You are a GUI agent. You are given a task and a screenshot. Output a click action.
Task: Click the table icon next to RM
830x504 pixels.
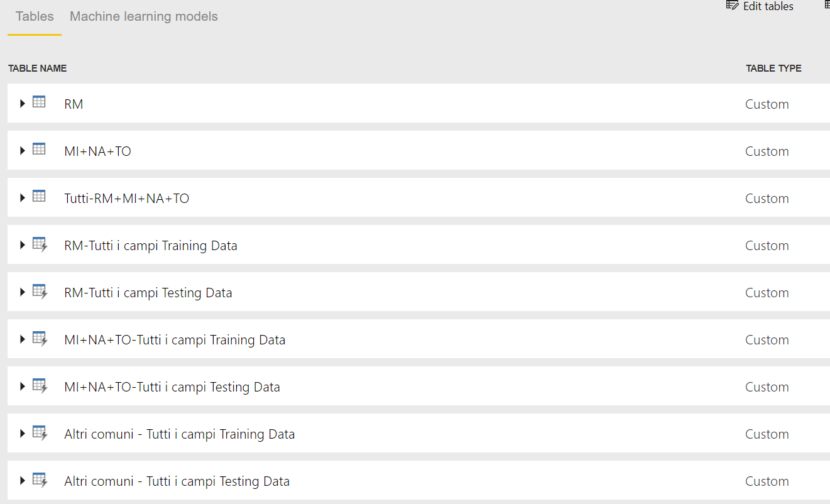coord(39,102)
